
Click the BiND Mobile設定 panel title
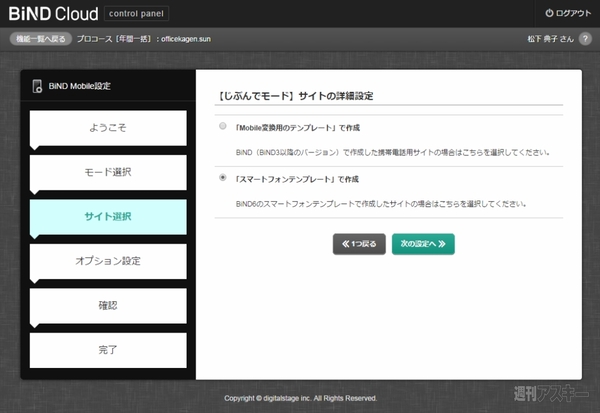point(80,86)
